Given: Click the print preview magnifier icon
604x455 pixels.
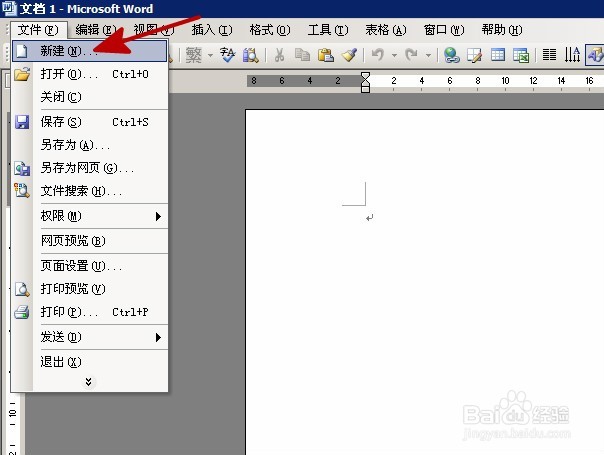Looking at the screenshot, I should [22, 289].
